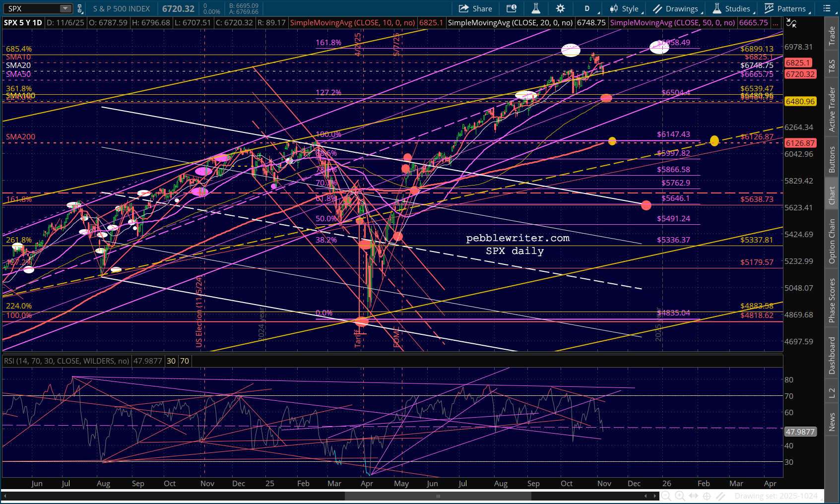This screenshot has width=840, height=504.
Task: Click the horizontal chart scrollbar thumb
Action: click(x=438, y=496)
